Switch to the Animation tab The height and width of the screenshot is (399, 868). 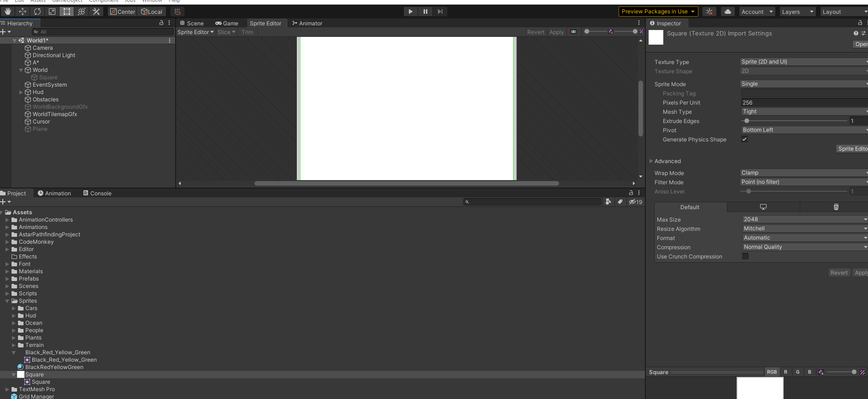pyautogui.click(x=54, y=193)
